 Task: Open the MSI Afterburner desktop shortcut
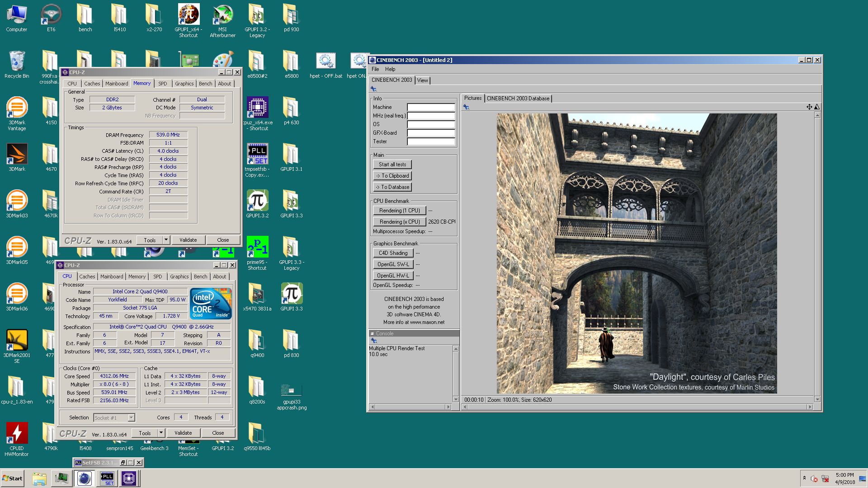click(222, 21)
